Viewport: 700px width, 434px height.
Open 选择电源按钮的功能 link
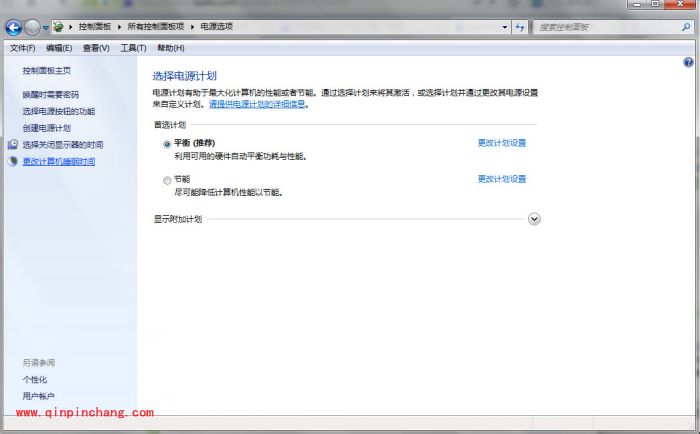click(x=58, y=111)
